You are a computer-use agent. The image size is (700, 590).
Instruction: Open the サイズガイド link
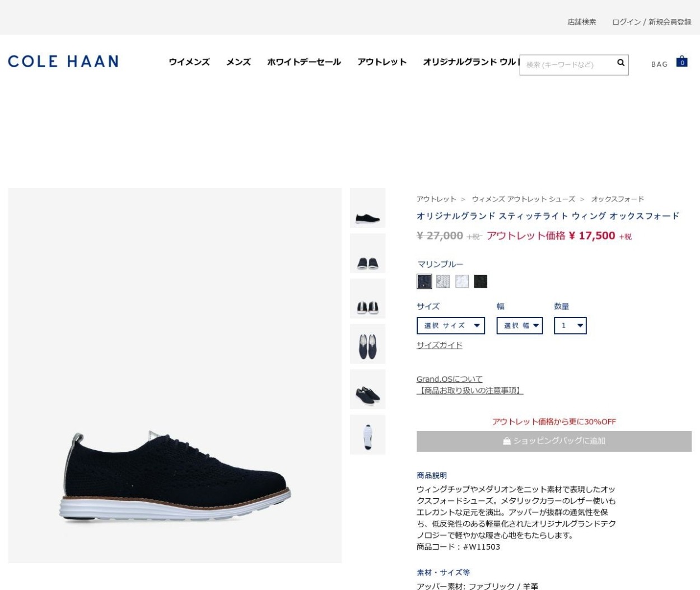pyautogui.click(x=440, y=345)
